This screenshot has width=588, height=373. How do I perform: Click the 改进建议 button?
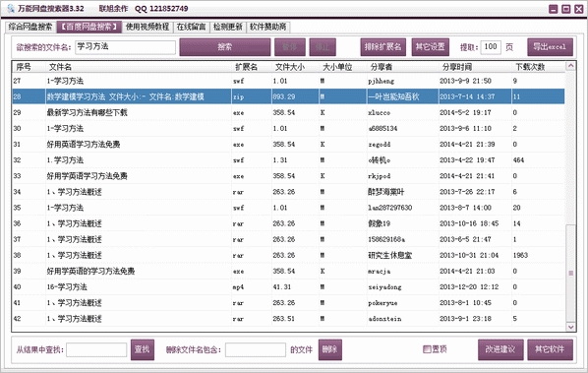pos(500,349)
